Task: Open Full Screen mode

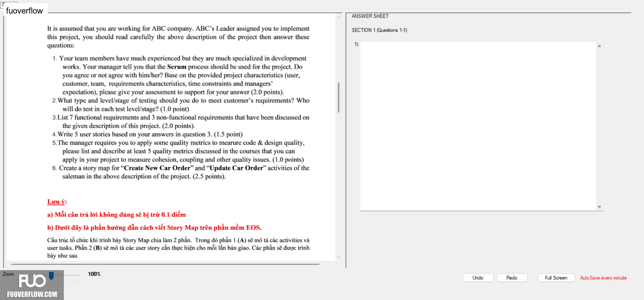Action: click(556, 278)
